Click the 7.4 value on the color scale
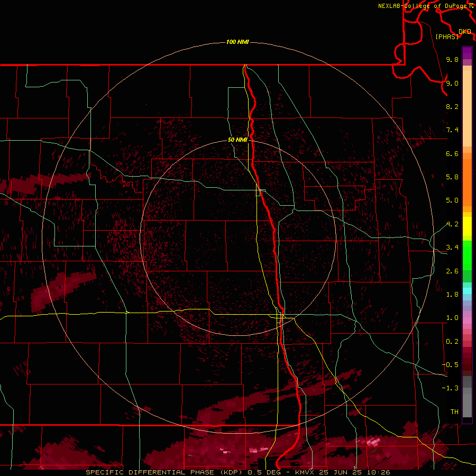 click(x=452, y=130)
